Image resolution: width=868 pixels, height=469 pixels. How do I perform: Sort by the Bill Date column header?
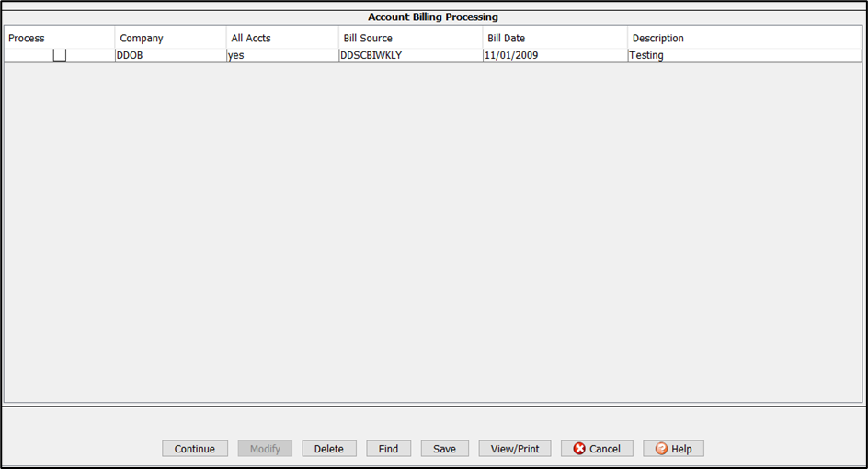click(507, 39)
